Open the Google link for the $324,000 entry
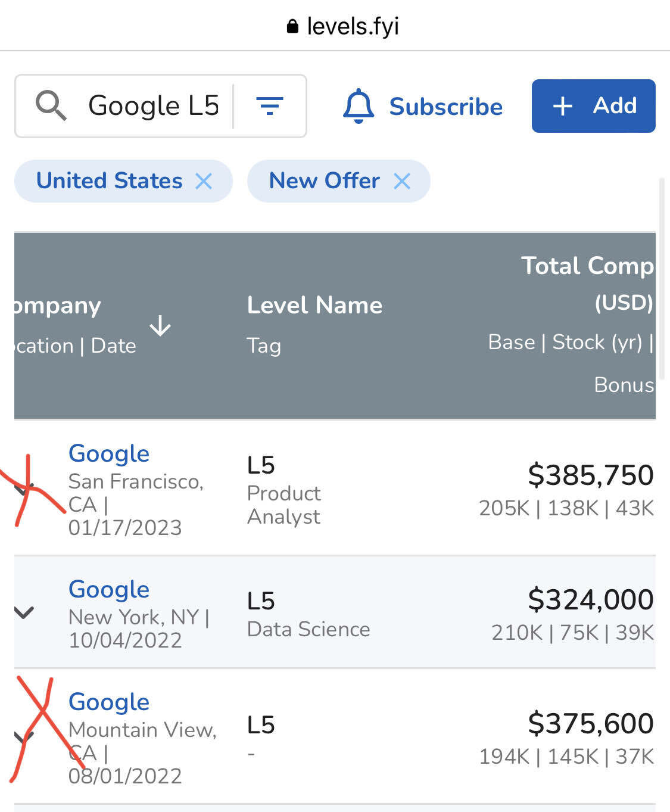 tap(108, 589)
